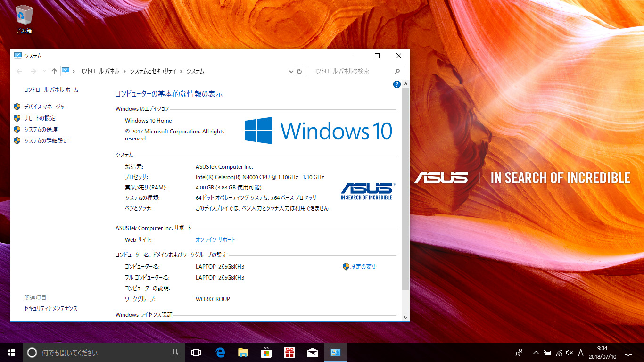Toggle IME input mode indicator A
The height and width of the screenshot is (362, 644).
point(581,353)
